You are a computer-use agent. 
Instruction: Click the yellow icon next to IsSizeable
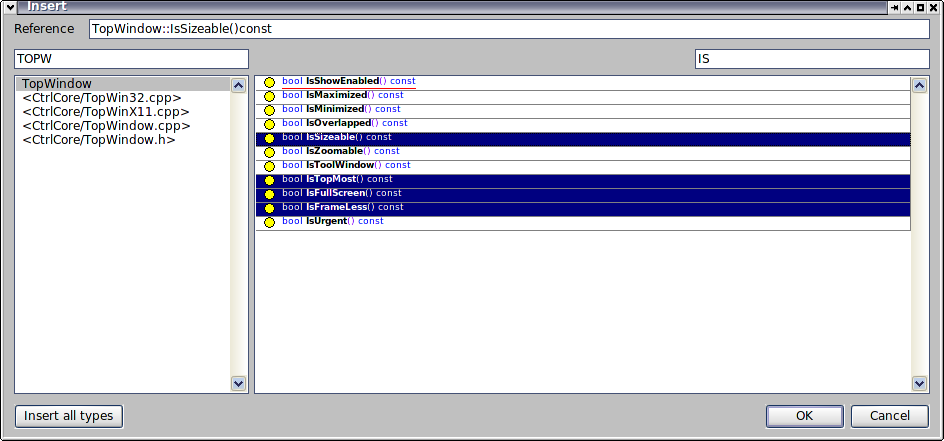tap(269, 138)
